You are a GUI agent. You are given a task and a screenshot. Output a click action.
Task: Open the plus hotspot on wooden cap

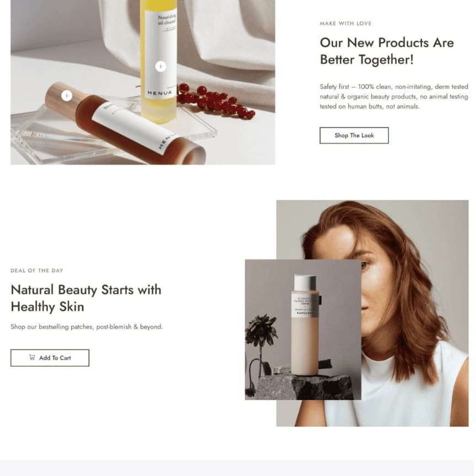(x=67, y=96)
